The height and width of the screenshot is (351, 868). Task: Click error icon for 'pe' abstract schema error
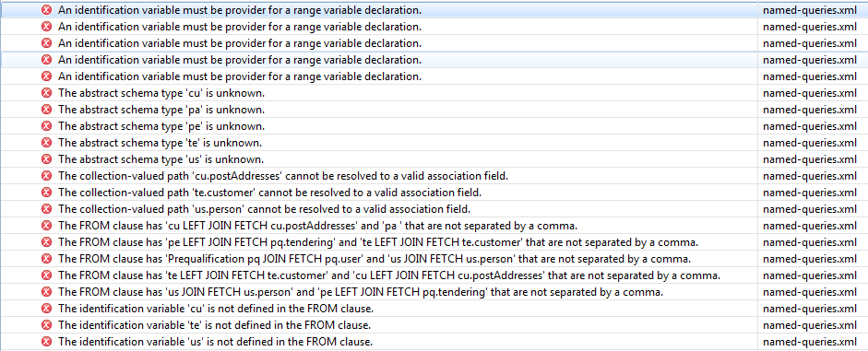coord(46,126)
